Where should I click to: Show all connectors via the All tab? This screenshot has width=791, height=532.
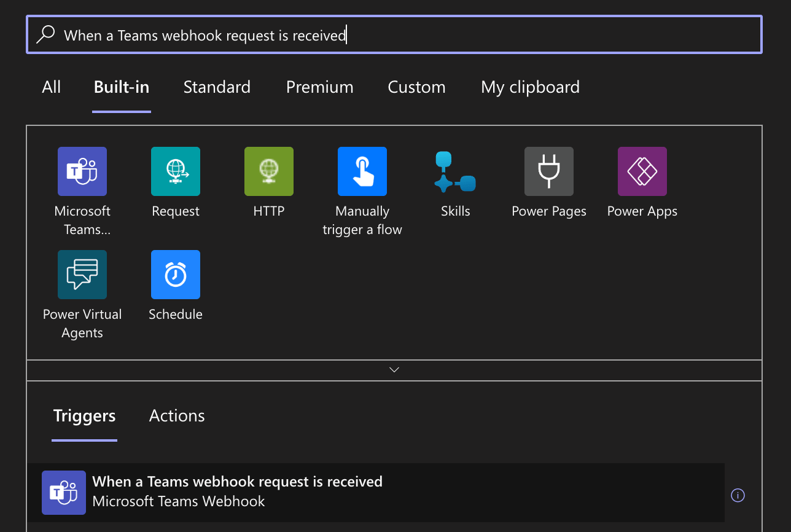[x=51, y=87]
